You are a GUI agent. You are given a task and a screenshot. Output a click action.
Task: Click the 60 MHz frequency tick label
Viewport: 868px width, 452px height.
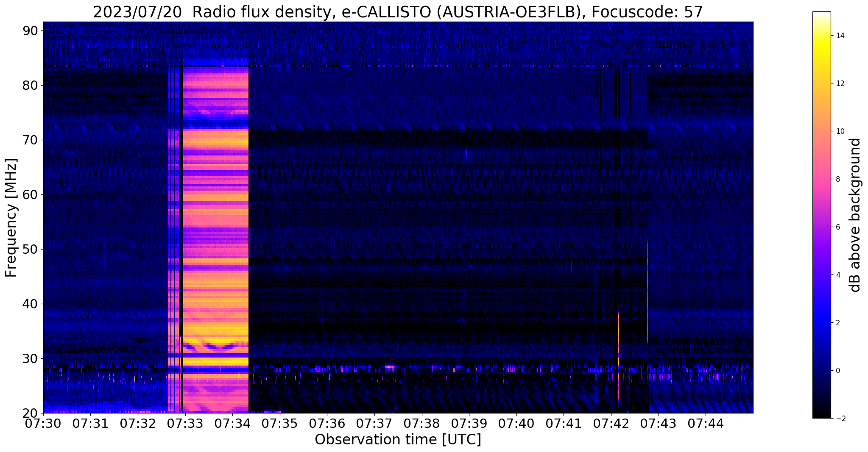coord(30,194)
